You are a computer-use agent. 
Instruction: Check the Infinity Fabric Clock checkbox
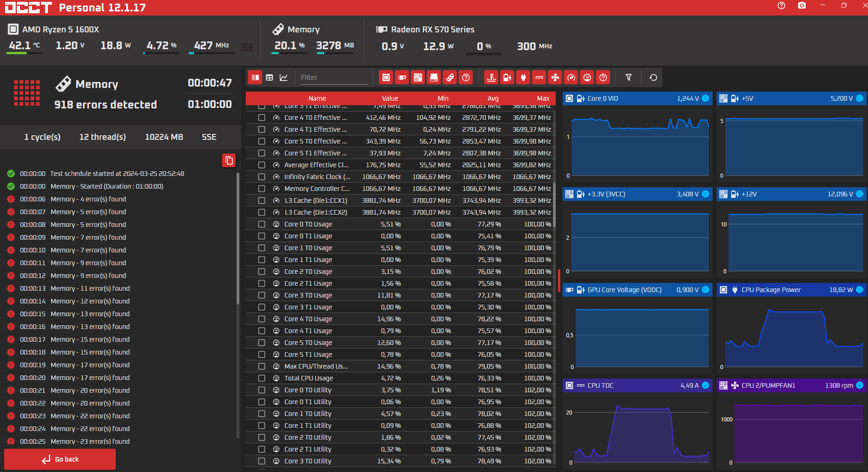(x=262, y=177)
